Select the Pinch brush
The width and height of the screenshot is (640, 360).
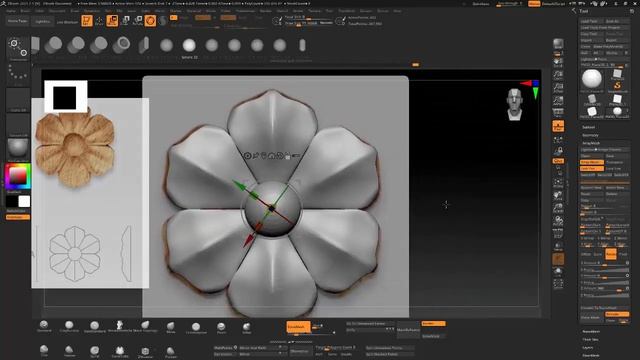(x=221, y=327)
